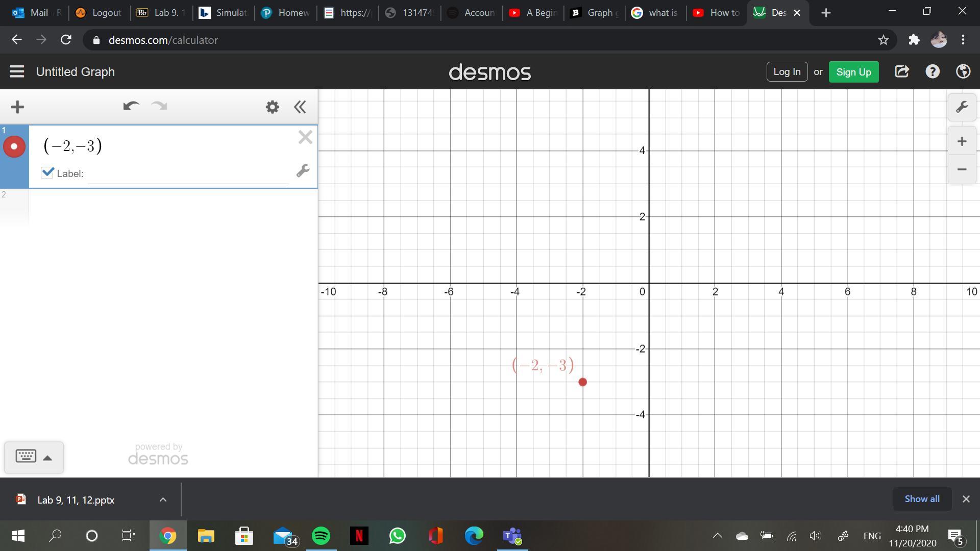
Task: Open the hamburger graph menu
Action: coord(17,72)
